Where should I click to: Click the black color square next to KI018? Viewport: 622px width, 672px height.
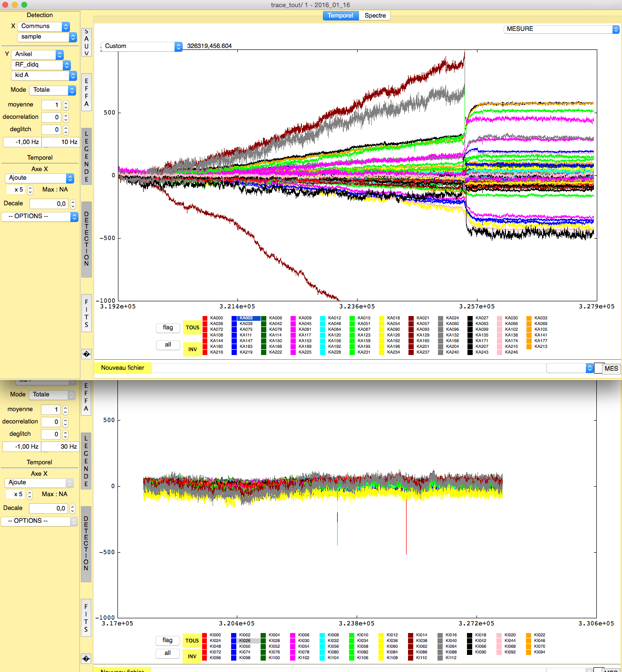point(470,635)
